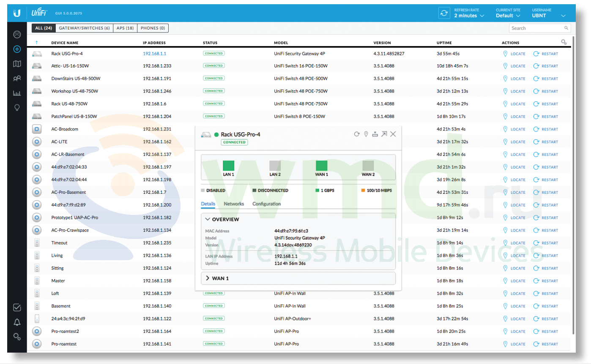This screenshot has width=591, height=364.
Task: Click the AC-Broadcom device icon
Action: tap(37, 129)
